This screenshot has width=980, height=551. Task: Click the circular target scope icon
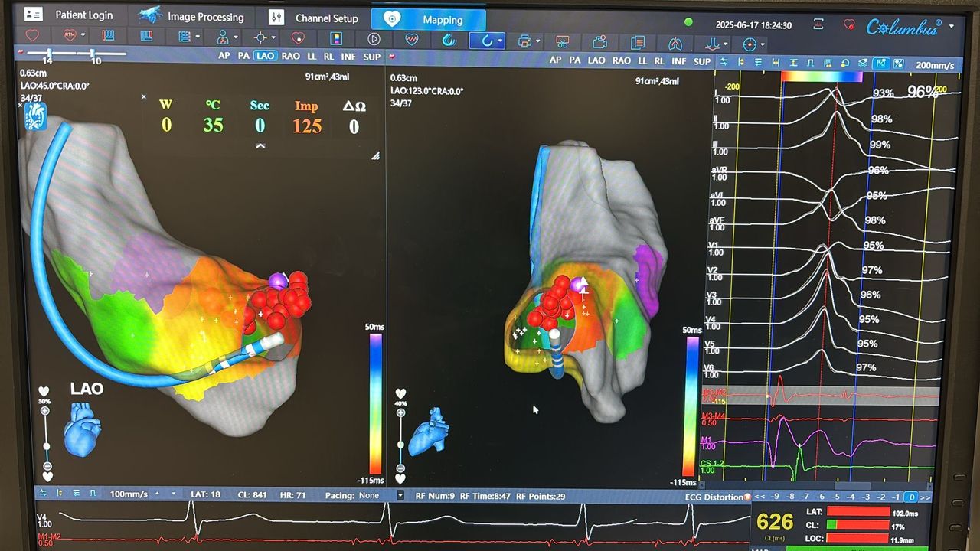(x=750, y=45)
